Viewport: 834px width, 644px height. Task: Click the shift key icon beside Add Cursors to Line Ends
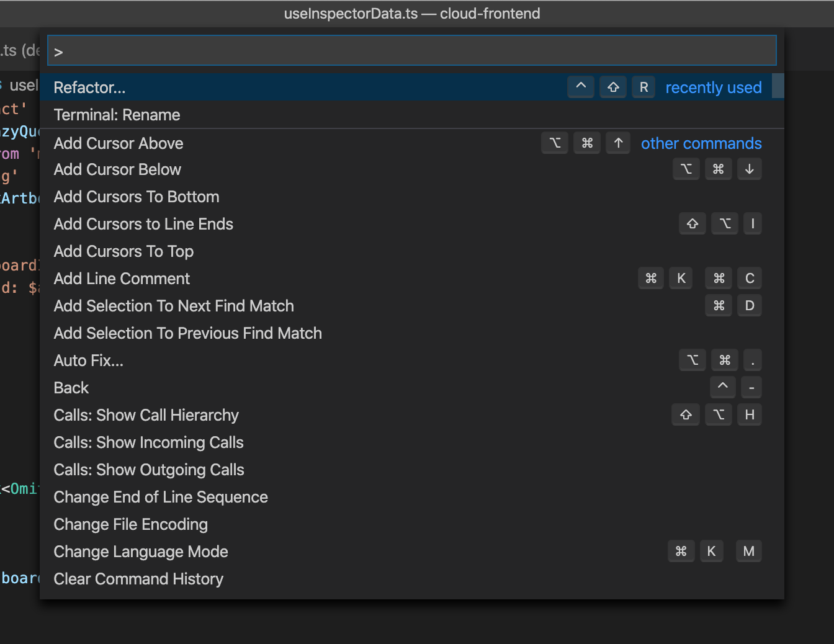692,223
